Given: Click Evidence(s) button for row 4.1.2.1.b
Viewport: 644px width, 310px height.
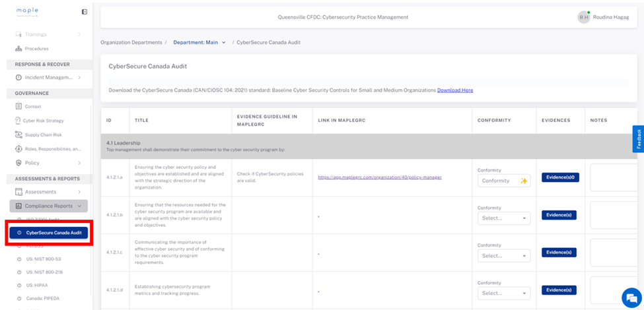Looking at the screenshot, I should 559,215.
